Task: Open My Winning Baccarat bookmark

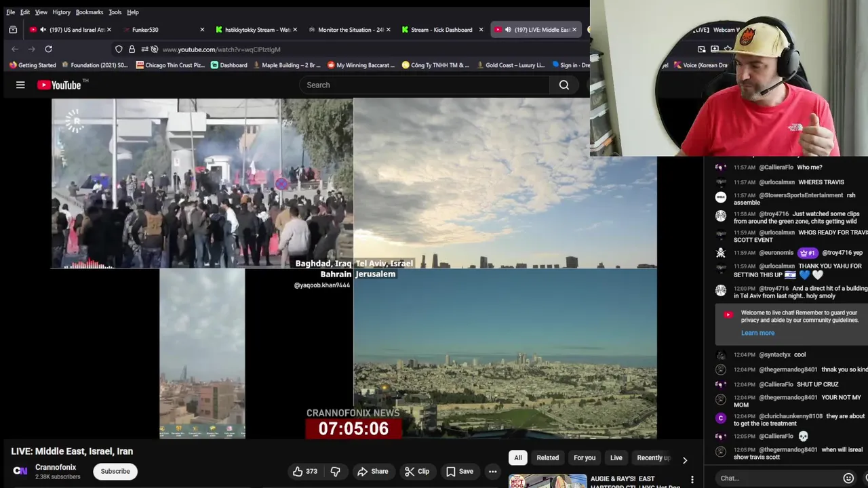Action: 361,65
